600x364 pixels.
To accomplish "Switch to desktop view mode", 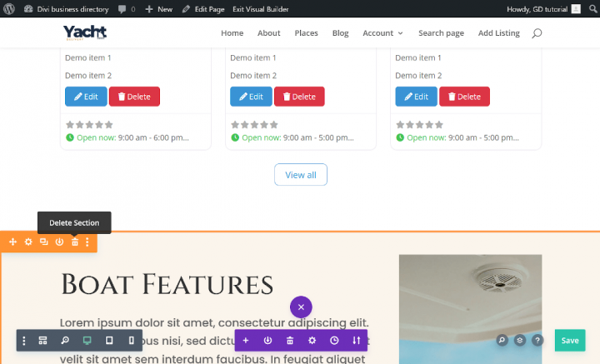I will [87, 341].
